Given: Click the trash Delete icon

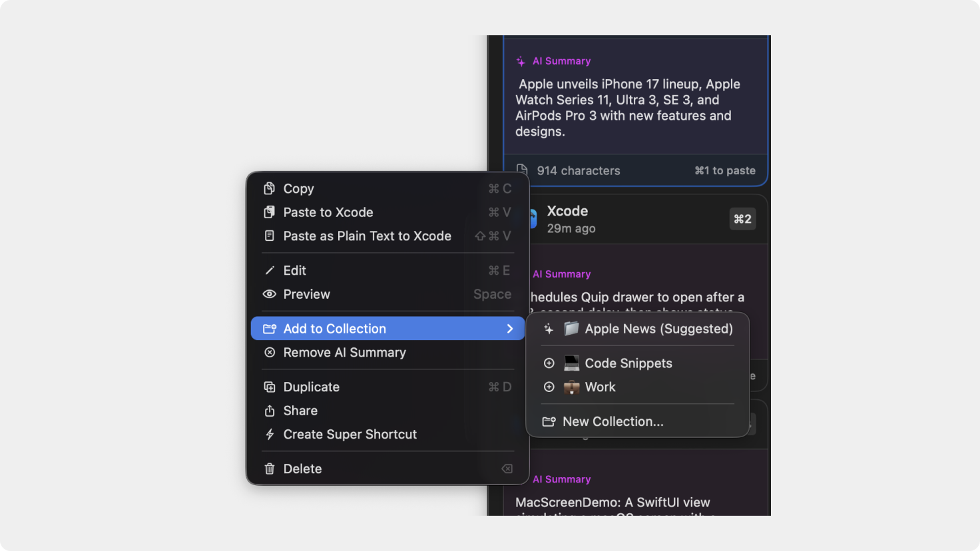Looking at the screenshot, I should [270, 468].
